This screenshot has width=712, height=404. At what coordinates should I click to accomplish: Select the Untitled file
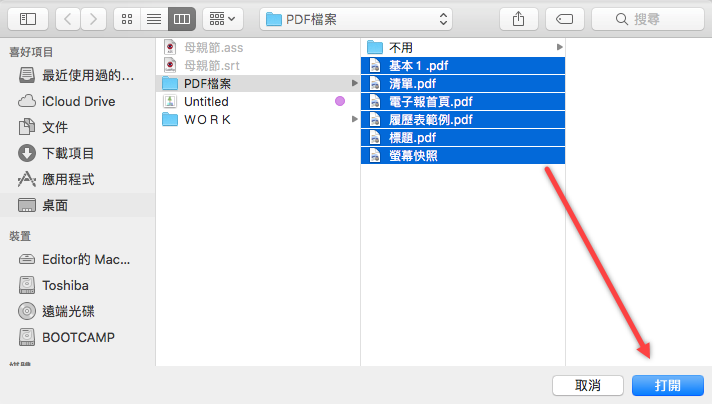pyautogui.click(x=258, y=102)
